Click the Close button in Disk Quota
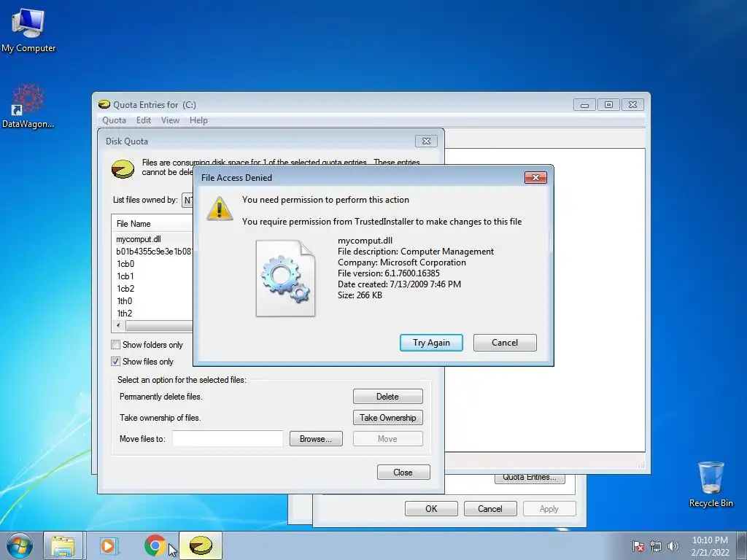The image size is (747, 560). coord(403,472)
